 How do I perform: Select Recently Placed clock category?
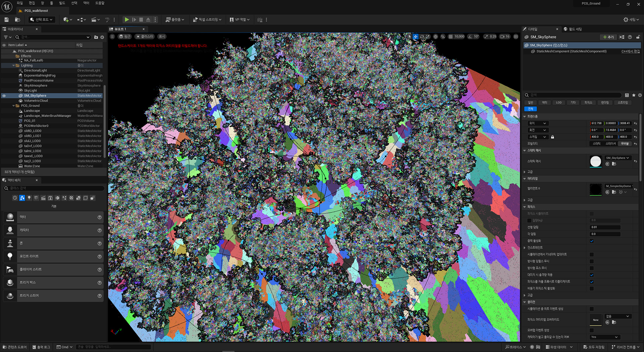pos(15,198)
